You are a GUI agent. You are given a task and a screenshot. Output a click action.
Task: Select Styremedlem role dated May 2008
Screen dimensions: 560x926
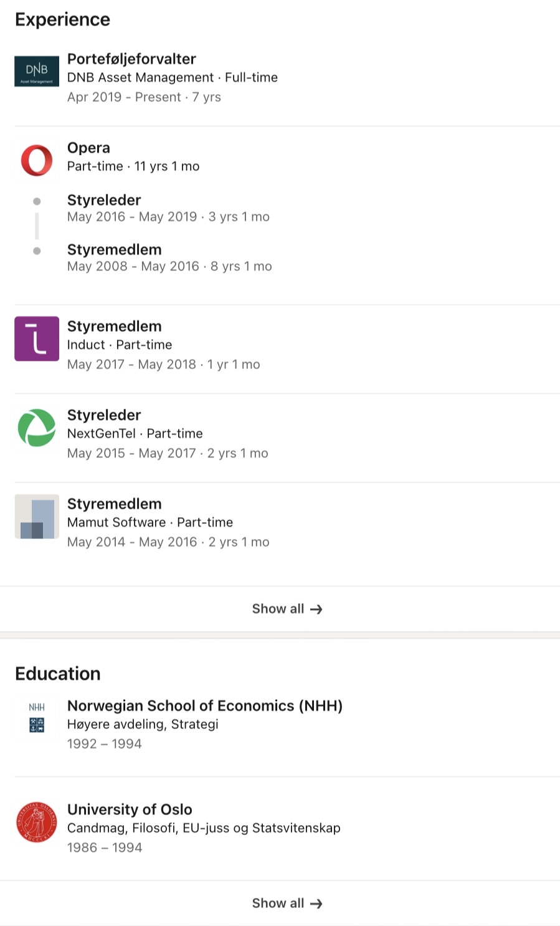coord(114,249)
